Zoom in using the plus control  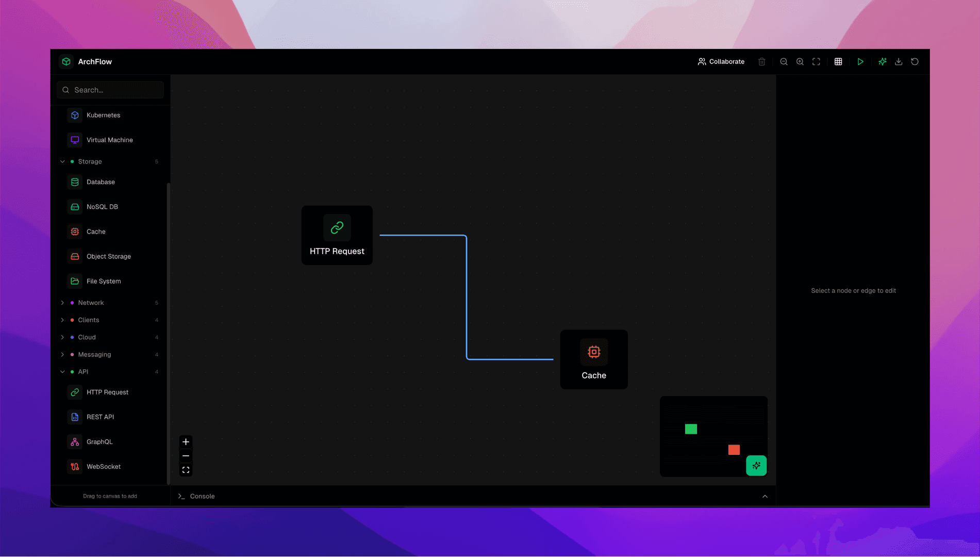(186, 442)
